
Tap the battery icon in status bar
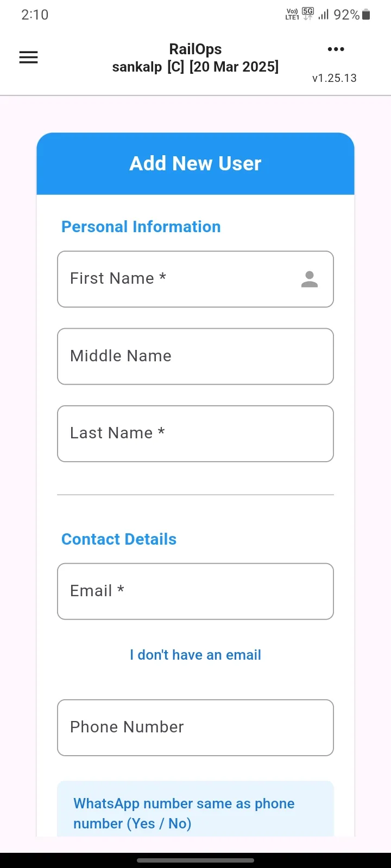(x=367, y=15)
